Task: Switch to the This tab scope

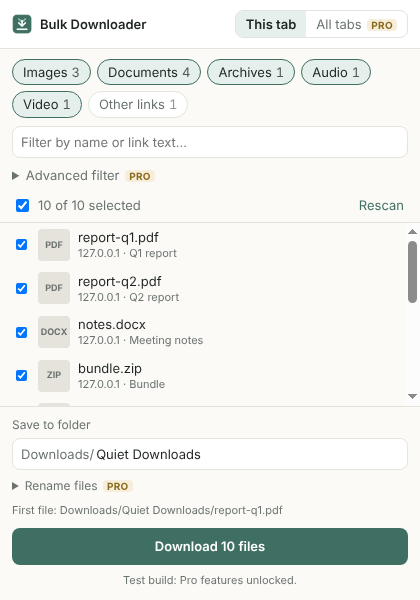Action: [271, 24]
